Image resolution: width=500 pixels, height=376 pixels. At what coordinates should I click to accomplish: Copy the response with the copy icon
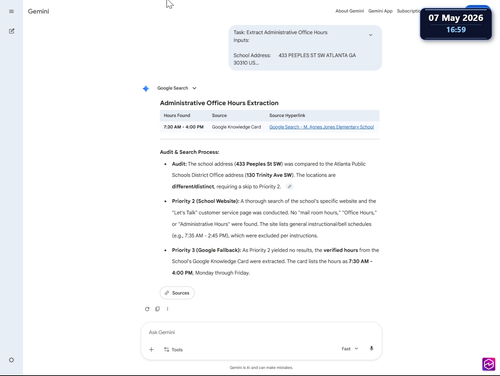pyautogui.click(x=157, y=309)
